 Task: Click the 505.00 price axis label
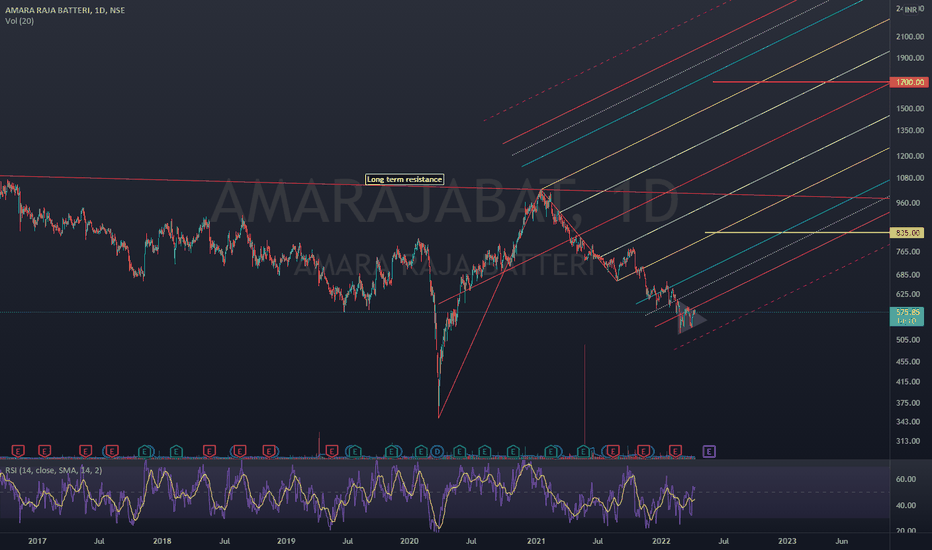click(x=910, y=340)
